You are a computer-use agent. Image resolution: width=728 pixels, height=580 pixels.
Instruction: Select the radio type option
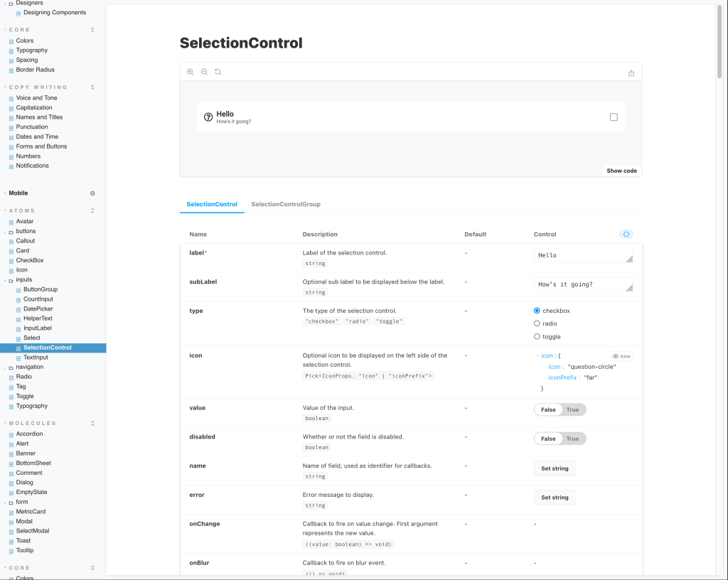[537, 323]
